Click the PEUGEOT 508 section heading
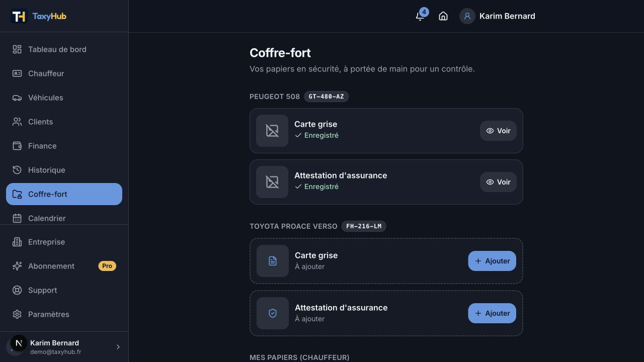 (x=275, y=97)
